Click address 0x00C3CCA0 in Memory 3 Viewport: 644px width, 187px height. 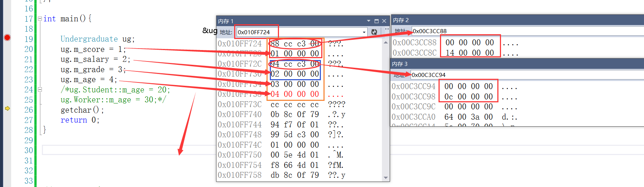pos(414,117)
